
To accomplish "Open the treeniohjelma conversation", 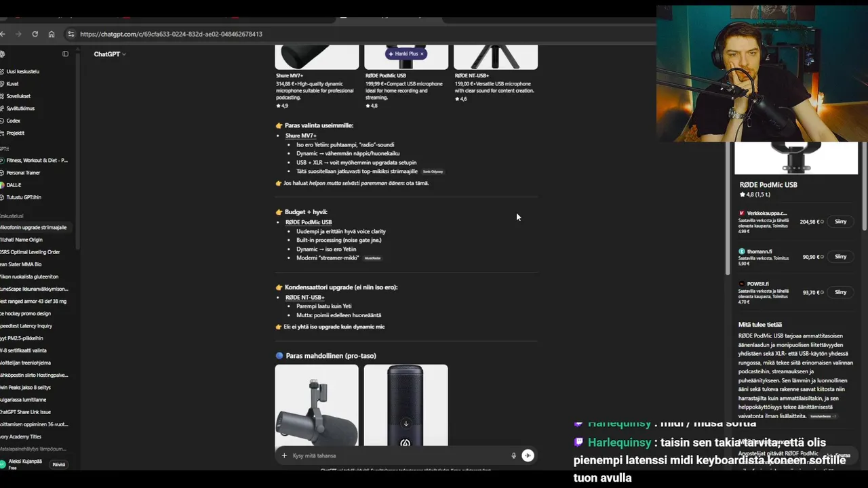I will point(25,363).
